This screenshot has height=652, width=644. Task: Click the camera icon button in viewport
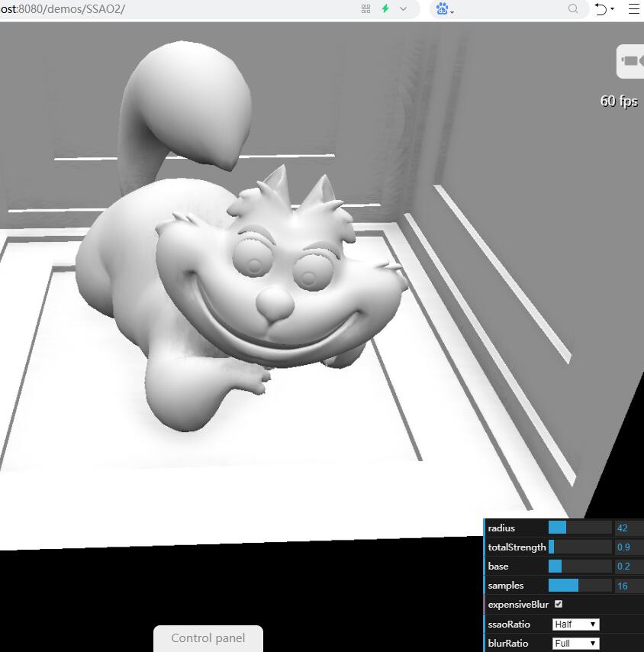[631, 61]
